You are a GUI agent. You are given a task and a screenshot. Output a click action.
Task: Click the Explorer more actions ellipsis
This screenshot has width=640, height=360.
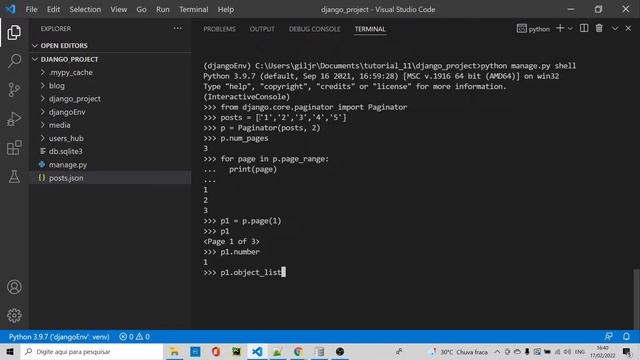(178, 28)
